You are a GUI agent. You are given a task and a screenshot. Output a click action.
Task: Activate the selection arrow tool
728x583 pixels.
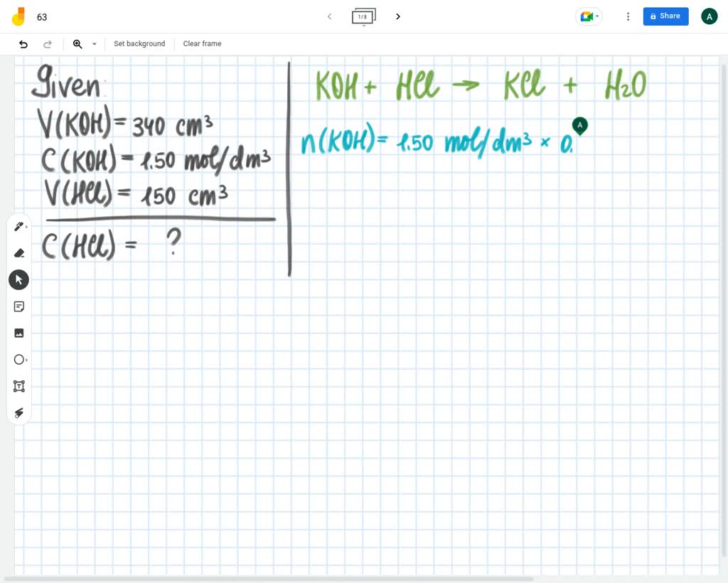(18, 279)
